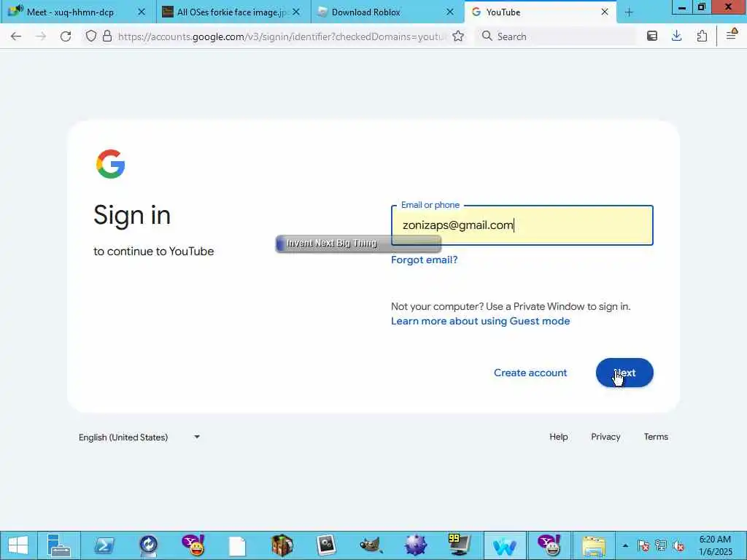View site security via the padlock icon

pos(107,36)
